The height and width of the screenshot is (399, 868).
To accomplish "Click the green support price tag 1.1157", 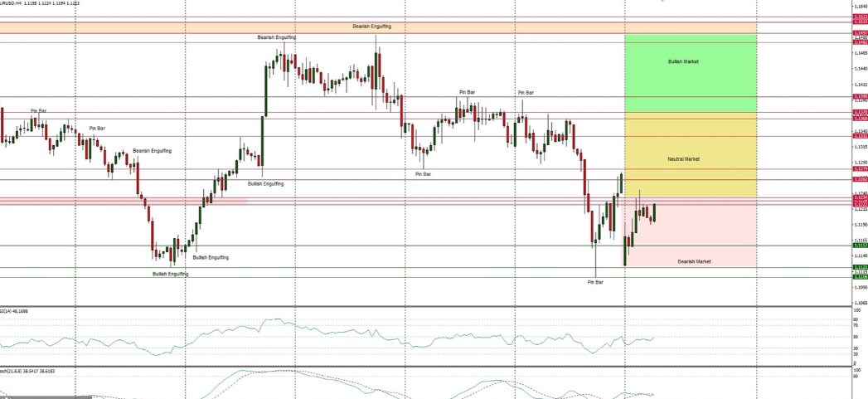I will (860, 246).
